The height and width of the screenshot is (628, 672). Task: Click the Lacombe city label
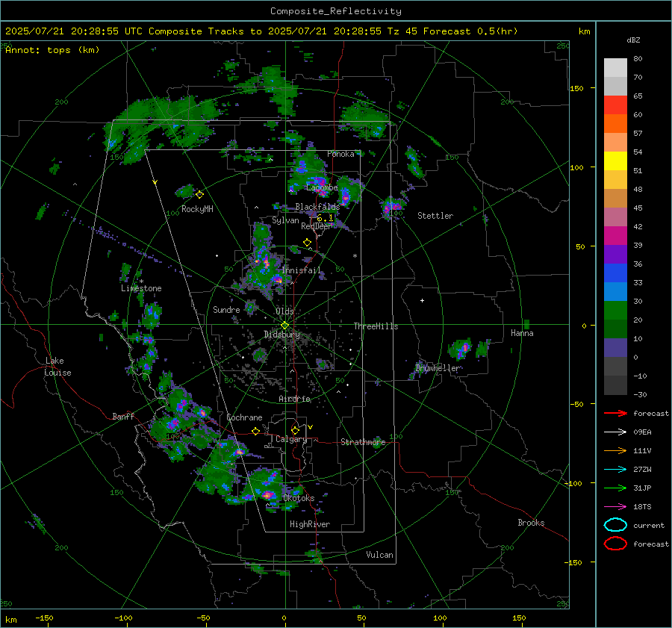pyautogui.click(x=322, y=187)
